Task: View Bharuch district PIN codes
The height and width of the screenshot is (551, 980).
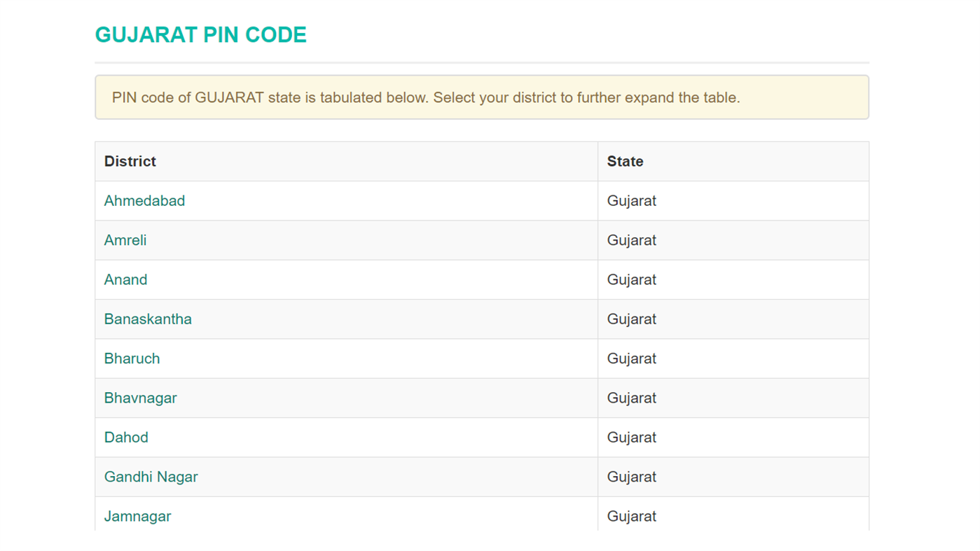Action: (132, 358)
